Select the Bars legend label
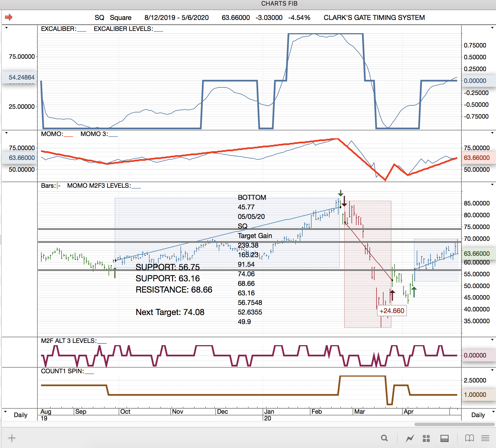 click(51, 185)
